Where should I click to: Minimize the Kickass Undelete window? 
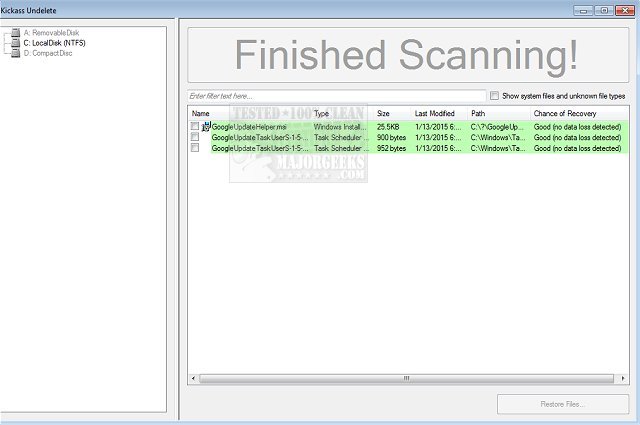point(583,11)
